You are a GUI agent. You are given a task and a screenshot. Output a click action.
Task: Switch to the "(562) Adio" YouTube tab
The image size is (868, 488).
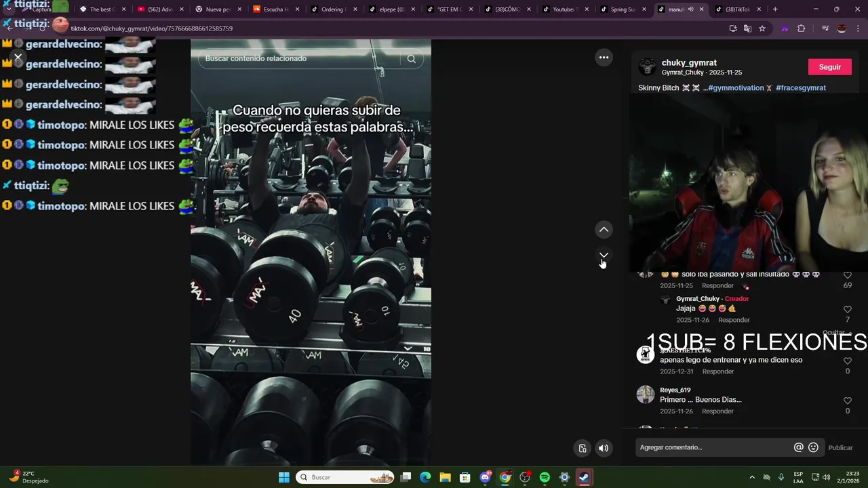point(160,9)
